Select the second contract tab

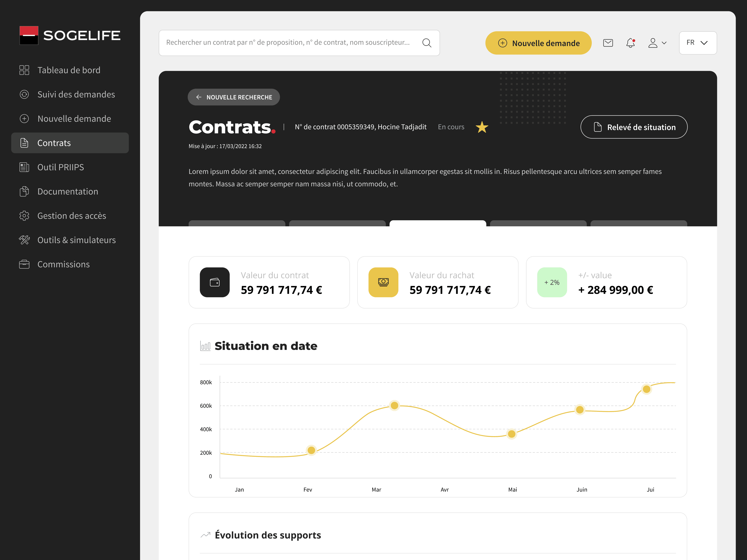pyautogui.click(x=337, y=223)
